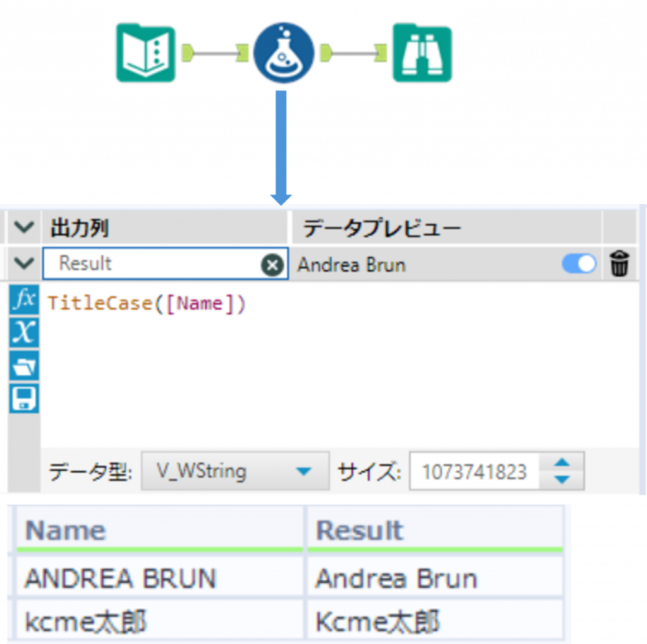Increase size with the up arrow

tap(561, 463)
